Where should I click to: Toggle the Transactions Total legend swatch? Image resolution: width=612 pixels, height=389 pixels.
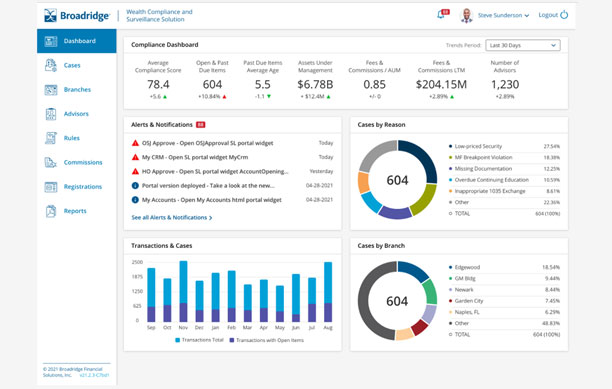178,340
